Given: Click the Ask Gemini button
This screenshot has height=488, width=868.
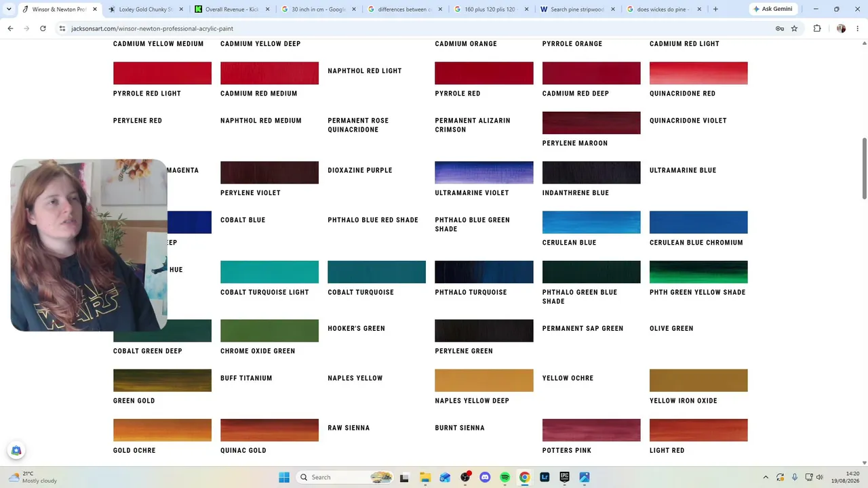Looking at the screenshot, I should (x=773, y=9).
